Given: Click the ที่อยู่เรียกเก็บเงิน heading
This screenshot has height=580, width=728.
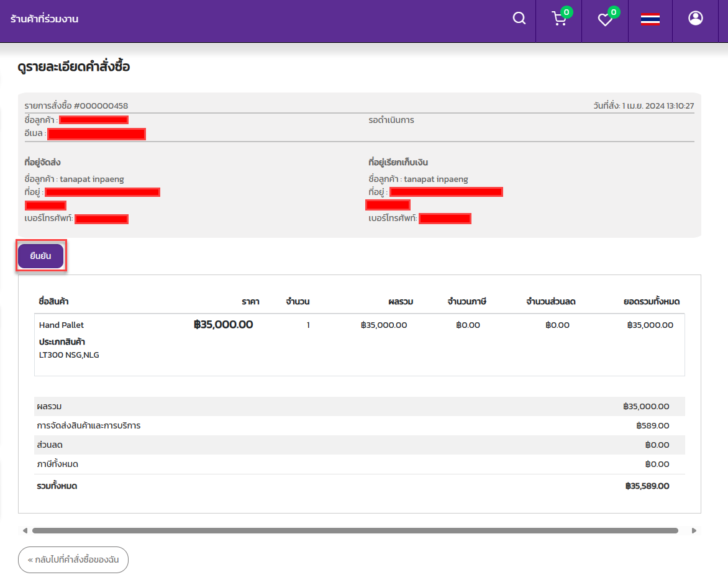Looking at the screenshot, I should [398, 163].
